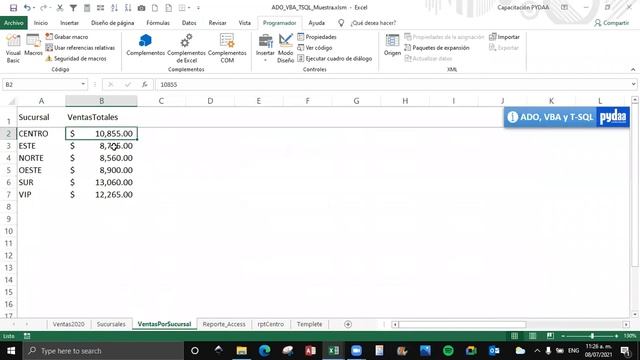Click the Undo arrow
The image size is (640, 360).
(x=27, y=8)
